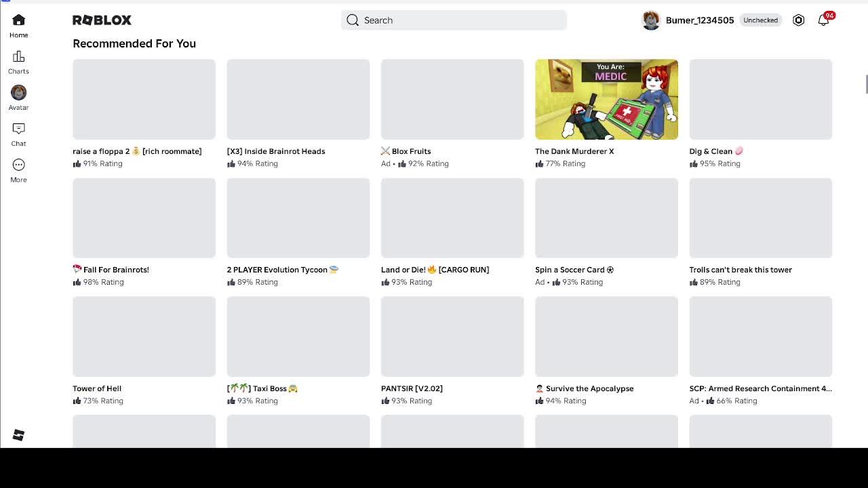868x488 pixels.
Task: Click the search magnifier icon
Action: [x=353, y=20]
